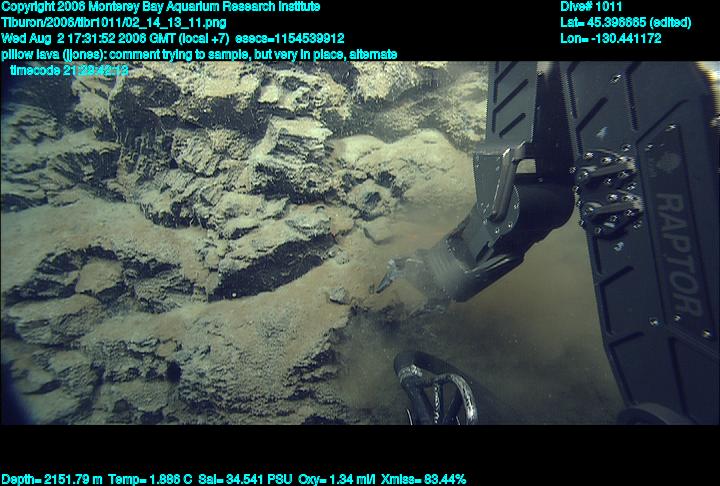Click the pillow lava annotation comment

pyautogui.click(x=199, y=53)
